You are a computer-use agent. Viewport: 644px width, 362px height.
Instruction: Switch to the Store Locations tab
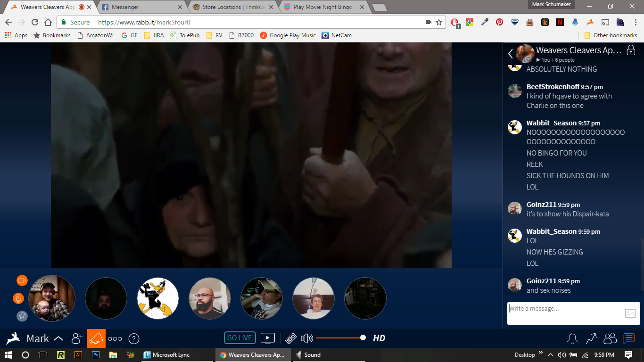pos(231,7)
